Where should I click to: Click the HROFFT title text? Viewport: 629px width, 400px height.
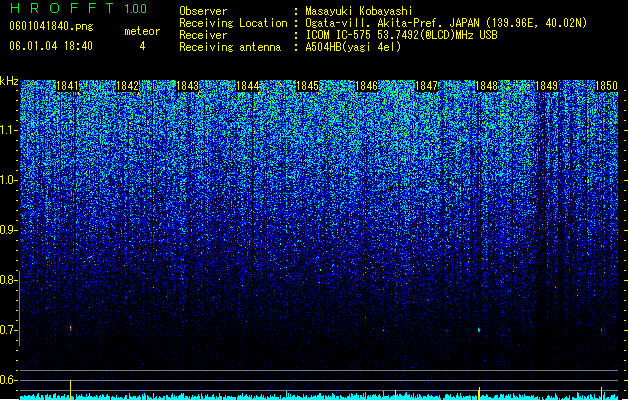(63, 8)
